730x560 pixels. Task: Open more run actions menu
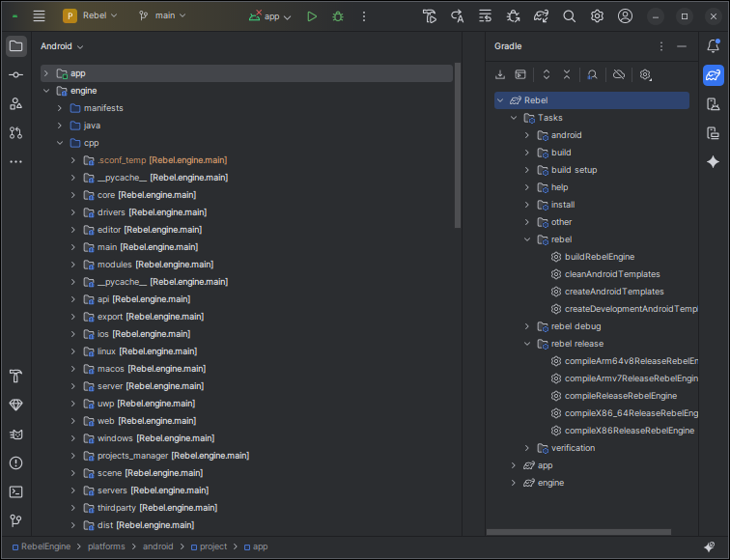click(x=364, y=16)
